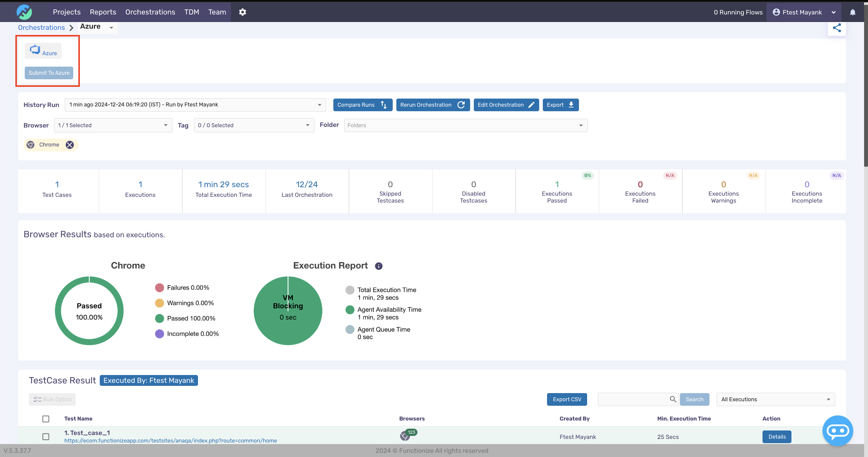Click the share icon

tap(837, 28)
